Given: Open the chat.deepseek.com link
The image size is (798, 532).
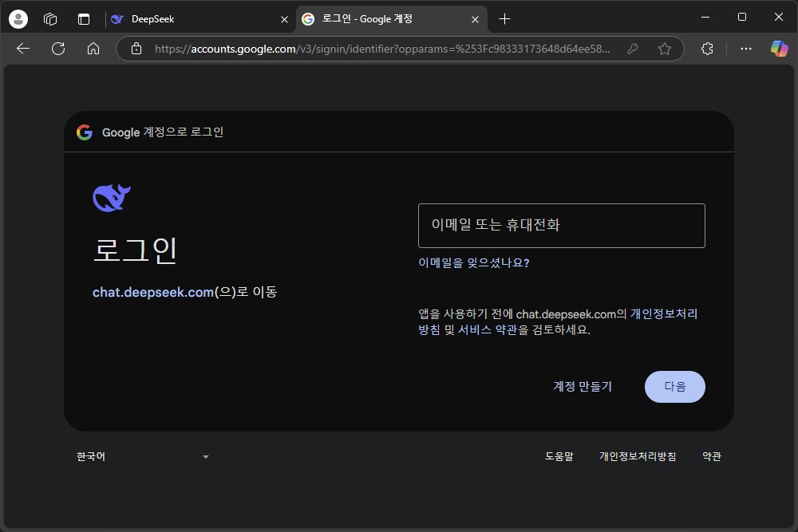Looking at the screenshot, I should click(153, 292).
